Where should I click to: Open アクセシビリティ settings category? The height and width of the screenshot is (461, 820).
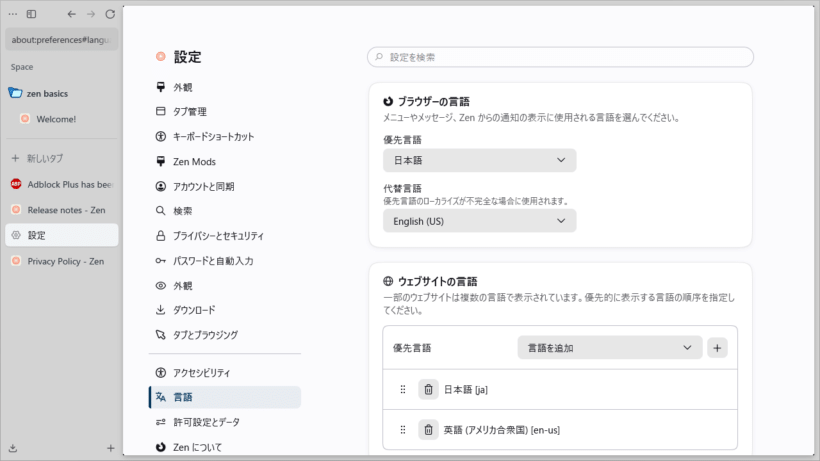point(225,373)
